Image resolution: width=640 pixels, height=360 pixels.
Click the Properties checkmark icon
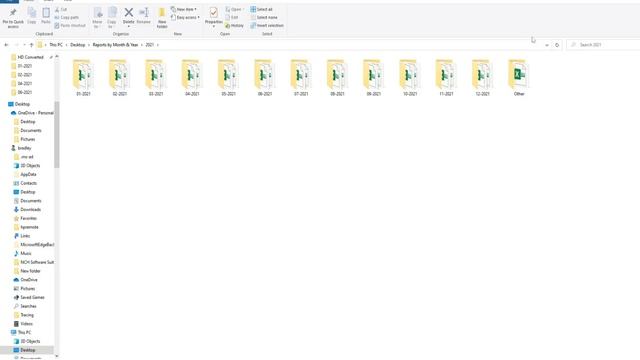213,13
